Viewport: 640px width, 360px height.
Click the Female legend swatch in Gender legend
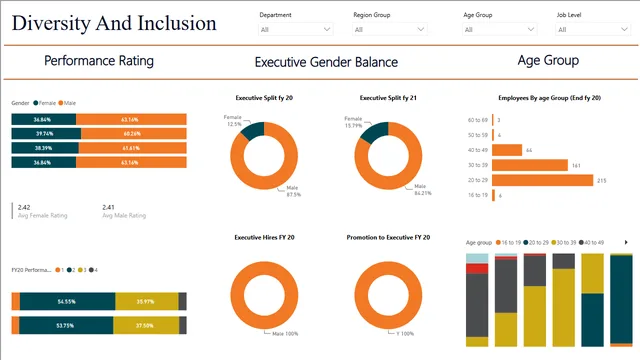pos(36,103)
